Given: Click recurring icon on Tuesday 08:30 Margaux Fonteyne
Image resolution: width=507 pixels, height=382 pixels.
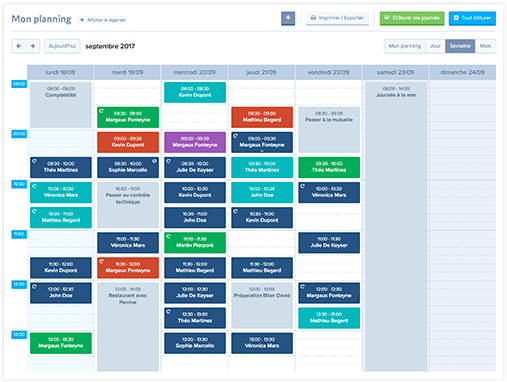Looking at the screenshot, I should click(x=101, y=111).
